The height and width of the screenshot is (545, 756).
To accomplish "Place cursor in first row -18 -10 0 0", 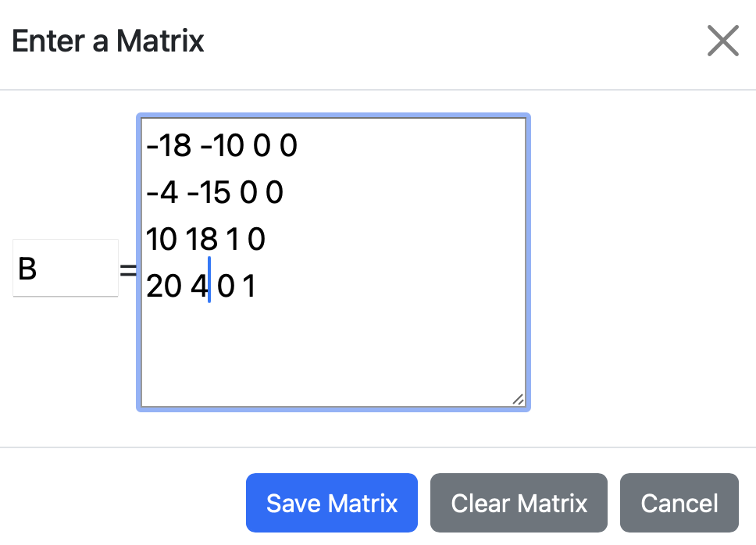I will 221,146.
